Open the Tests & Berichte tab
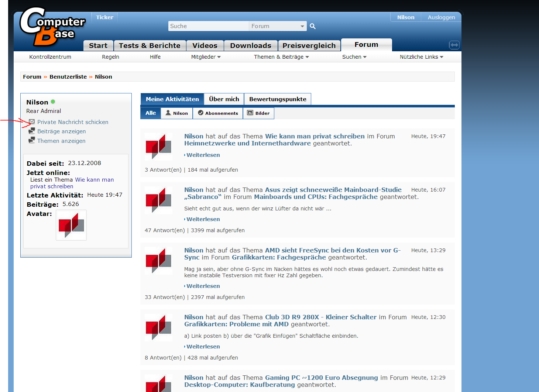This screenshot has width=539, height=392. click(150, 45)
